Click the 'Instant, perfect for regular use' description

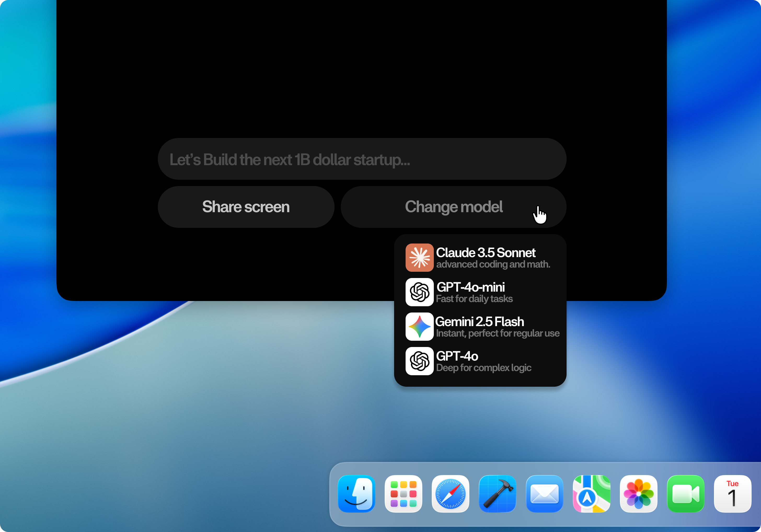tap(498, 333)
